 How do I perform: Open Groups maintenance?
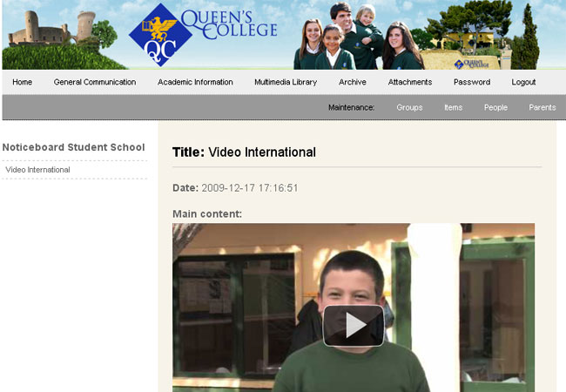pyautogui.click(x=409, y=107)
